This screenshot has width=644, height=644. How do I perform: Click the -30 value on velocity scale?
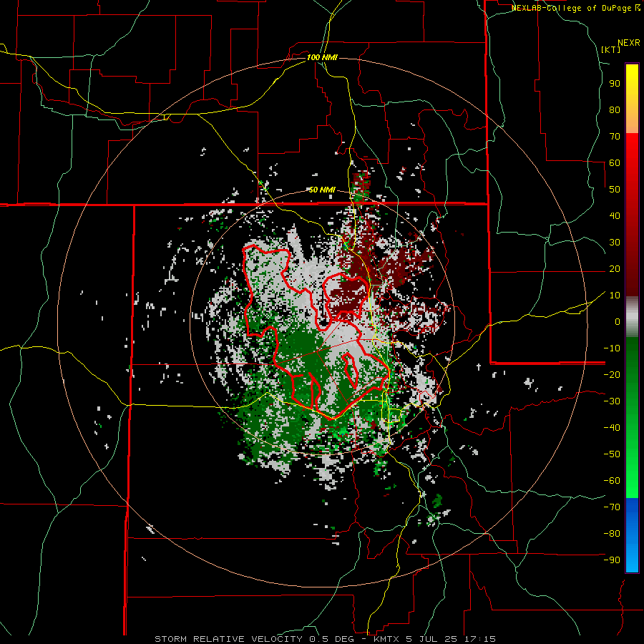click(x=612, y=401)
